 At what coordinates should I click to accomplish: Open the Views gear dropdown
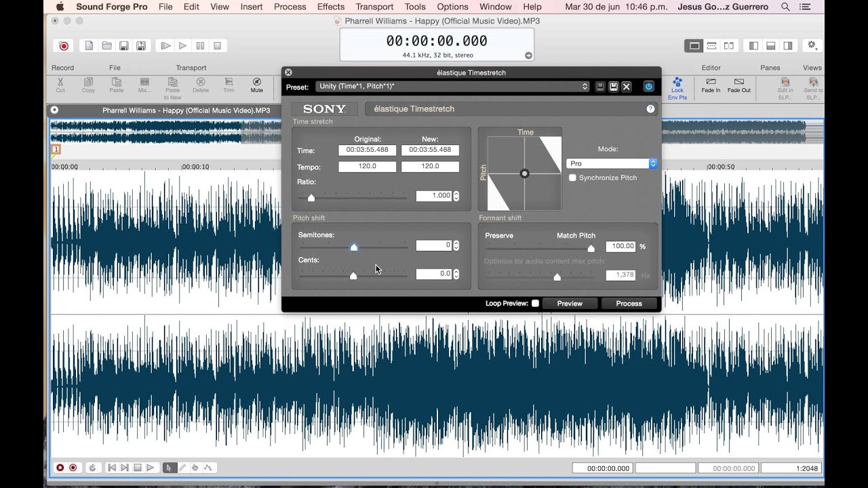(x=812, y=46)
